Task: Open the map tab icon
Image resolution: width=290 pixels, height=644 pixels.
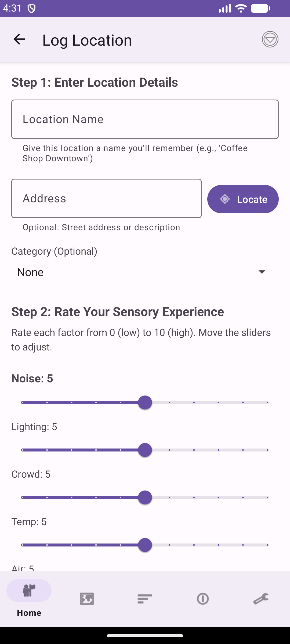Action: click(87, 599)
